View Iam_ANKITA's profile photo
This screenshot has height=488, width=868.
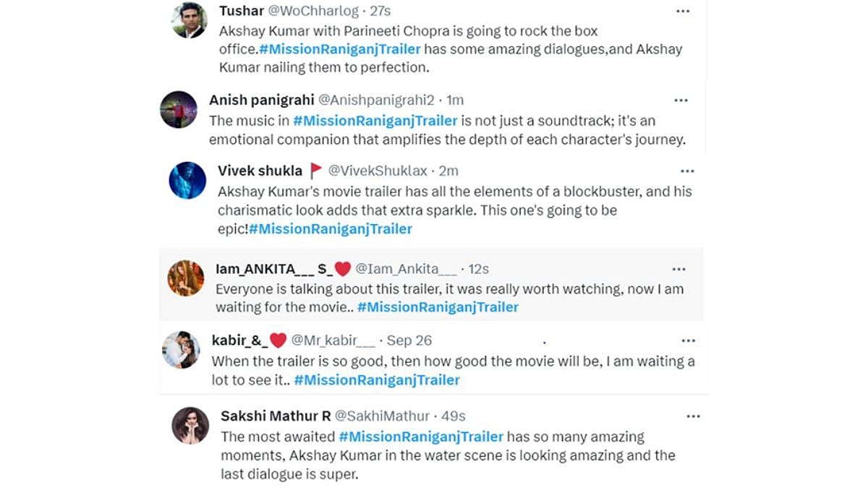186,278
